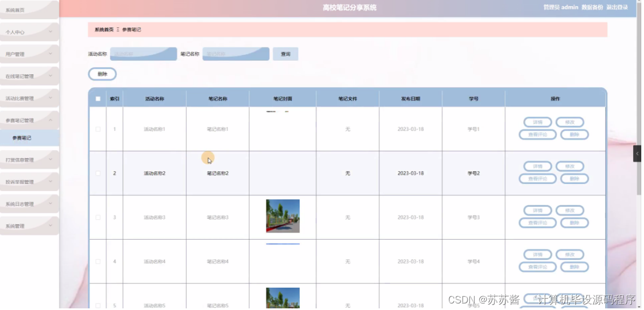Click the bulk 删除 button above the table
This screenshot has width=644, height=310.
click(x=102, y=74)
